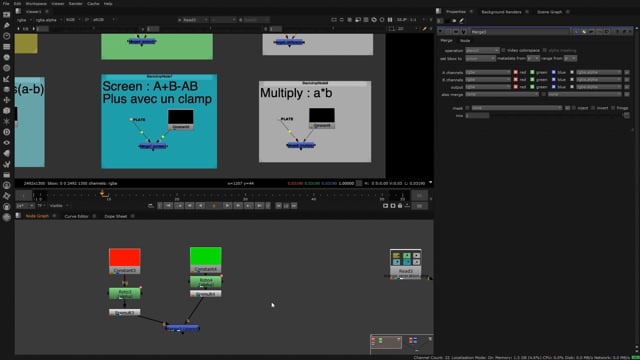Click the Properties panel pencil icon
The image size is (640, 360).
pos(462,20)
